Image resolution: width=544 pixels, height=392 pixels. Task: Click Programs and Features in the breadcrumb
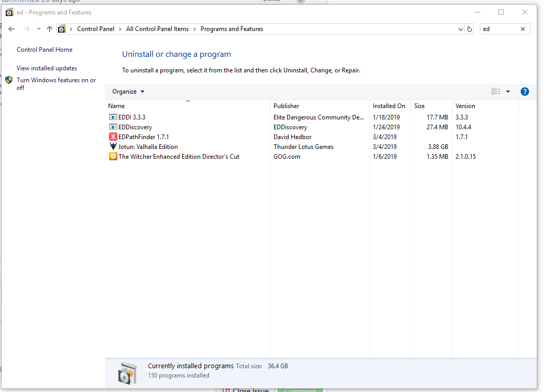pyautogui.click(x=232, y=29)
